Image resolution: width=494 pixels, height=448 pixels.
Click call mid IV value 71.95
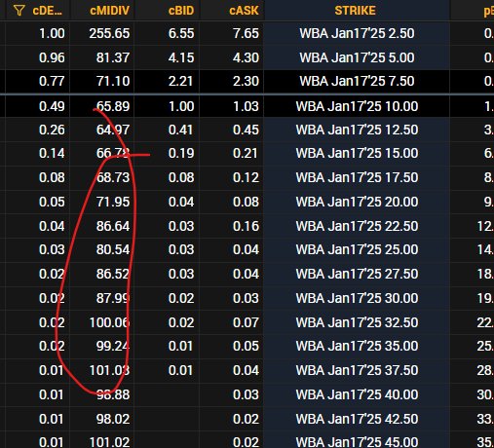(113, 202)
